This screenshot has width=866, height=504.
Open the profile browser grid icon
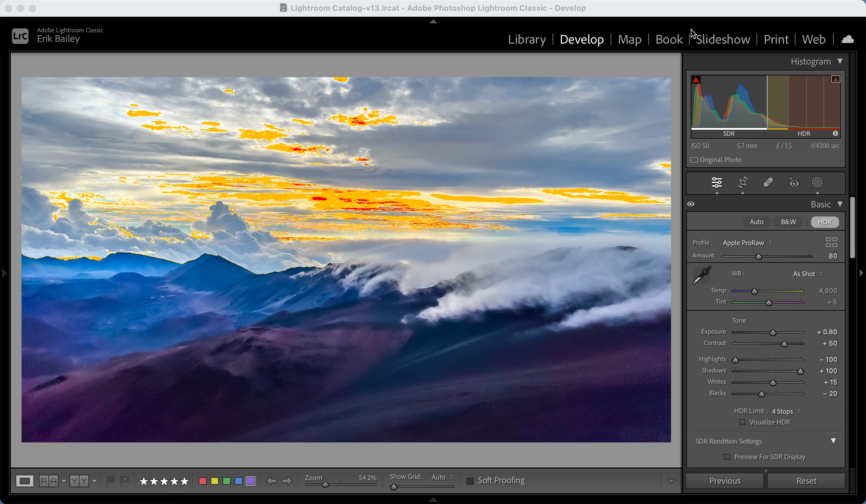[x=831, y=242]
